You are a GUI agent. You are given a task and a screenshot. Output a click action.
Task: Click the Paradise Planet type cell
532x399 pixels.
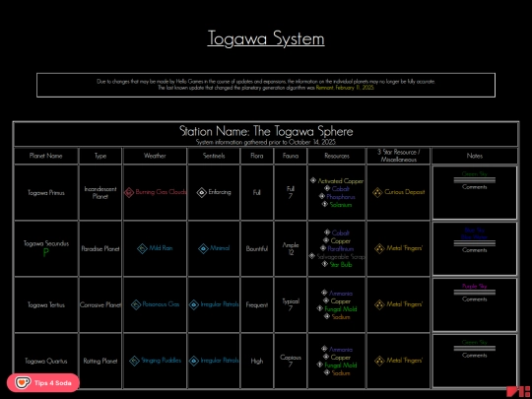(x=100, y=248)
